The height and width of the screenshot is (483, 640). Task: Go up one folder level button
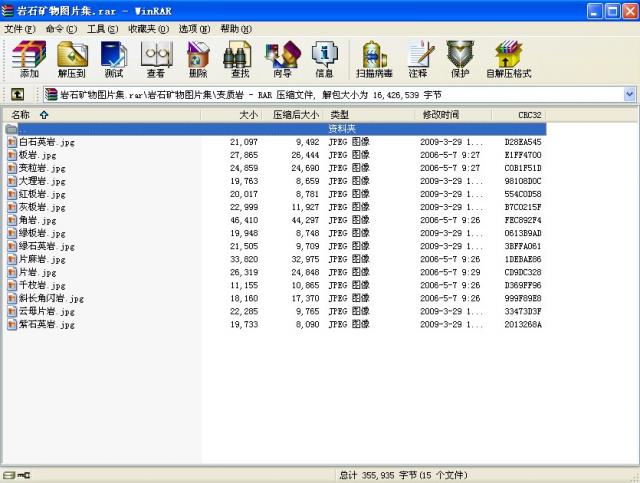17,94
